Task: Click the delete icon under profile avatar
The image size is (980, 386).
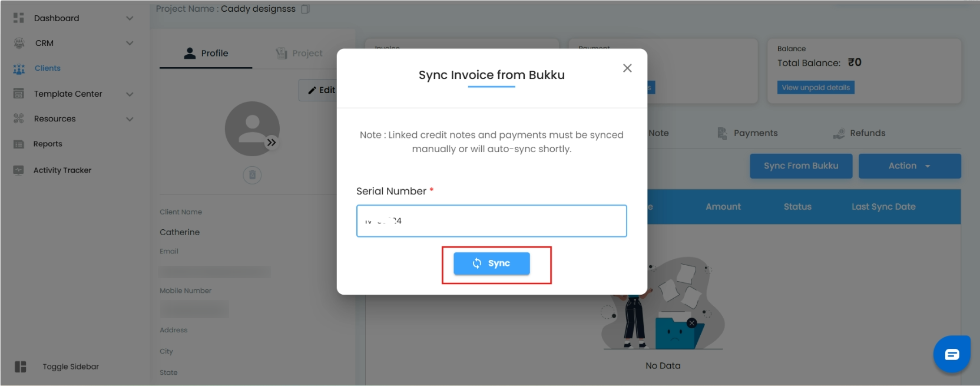Action: tap(252, 175)
